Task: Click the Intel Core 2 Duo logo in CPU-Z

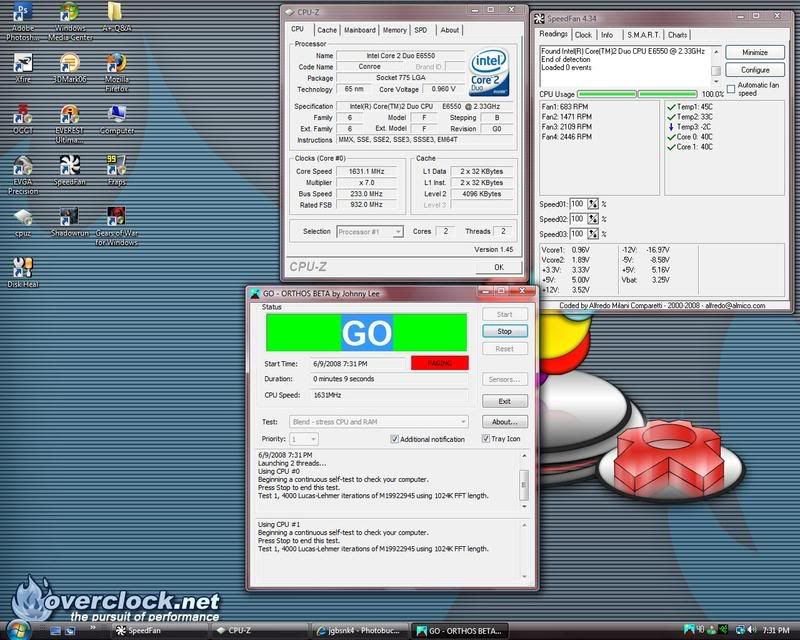Action: tap(489, 72)
